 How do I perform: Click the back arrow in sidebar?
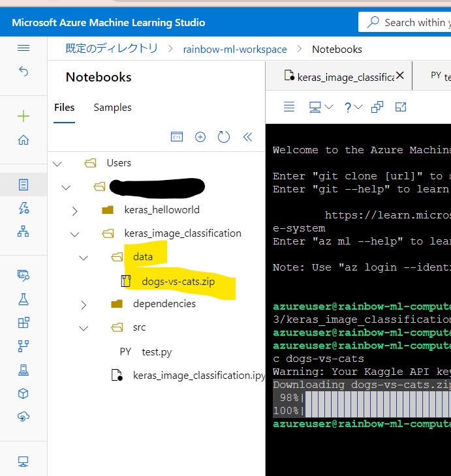[23, 71]
